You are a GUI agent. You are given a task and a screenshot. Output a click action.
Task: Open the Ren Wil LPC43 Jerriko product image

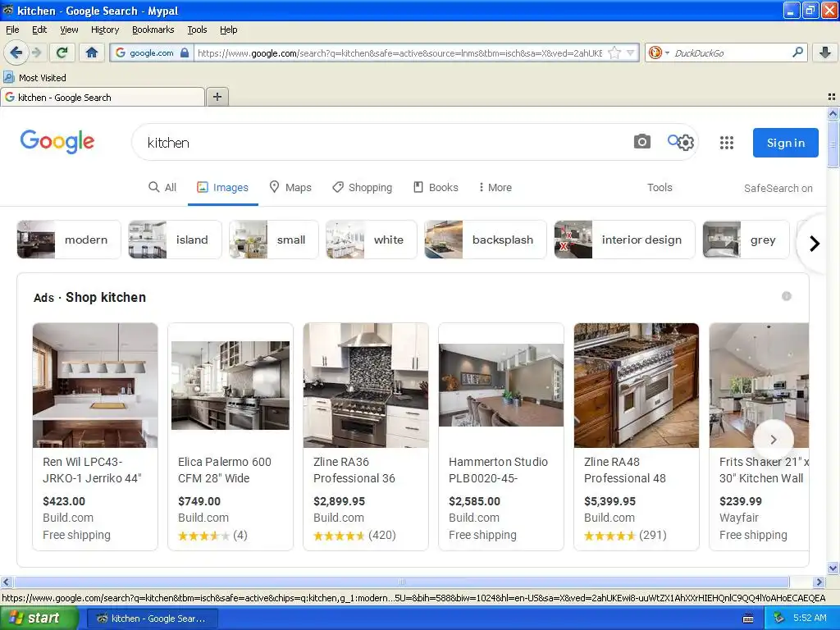[95, 386]
